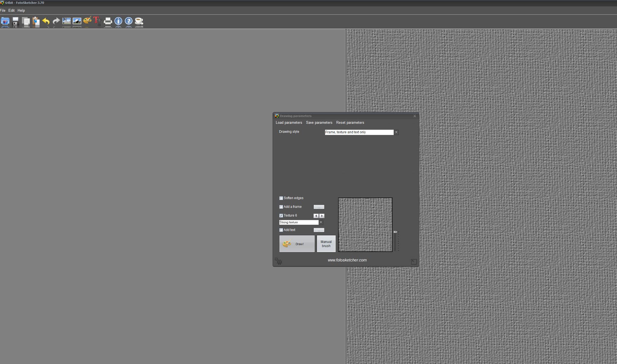The image size is (617, 364).
Task: Uncheck the Texture 6 checkbox
Action: click(281, 216)
